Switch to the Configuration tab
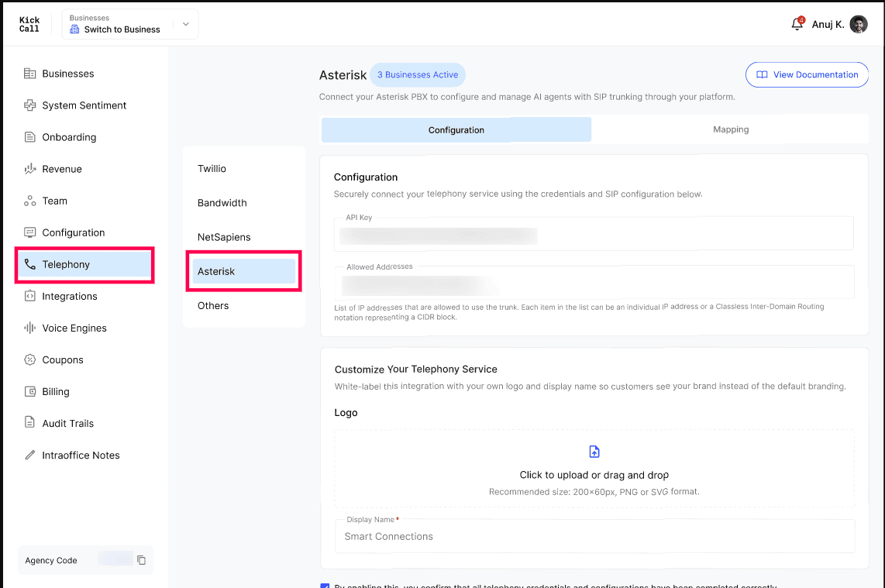 click(x=456, y=130)
